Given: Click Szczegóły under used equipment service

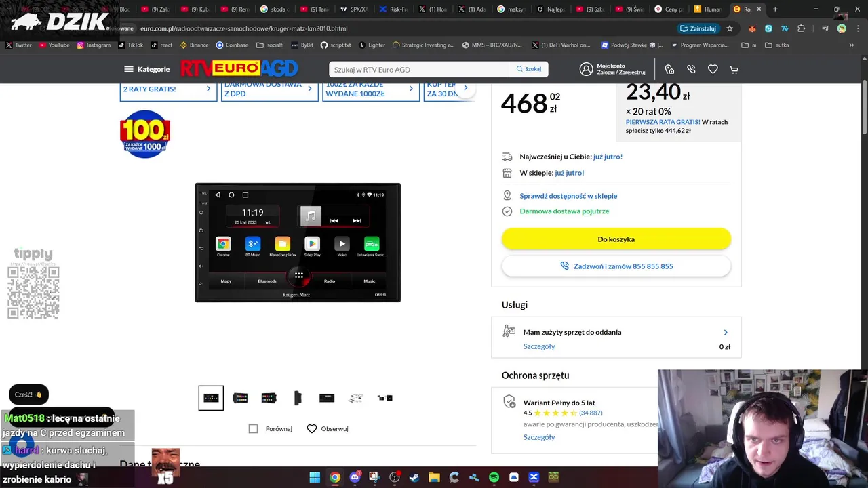Looking at the screenshot, I should tap(539, 346).
